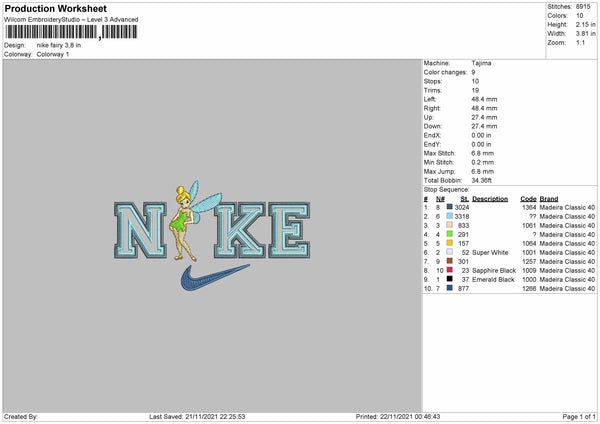This screenshot has width=600, height=424.
Task: Select the Colors value 10 in header
Action: coord(579,16)
